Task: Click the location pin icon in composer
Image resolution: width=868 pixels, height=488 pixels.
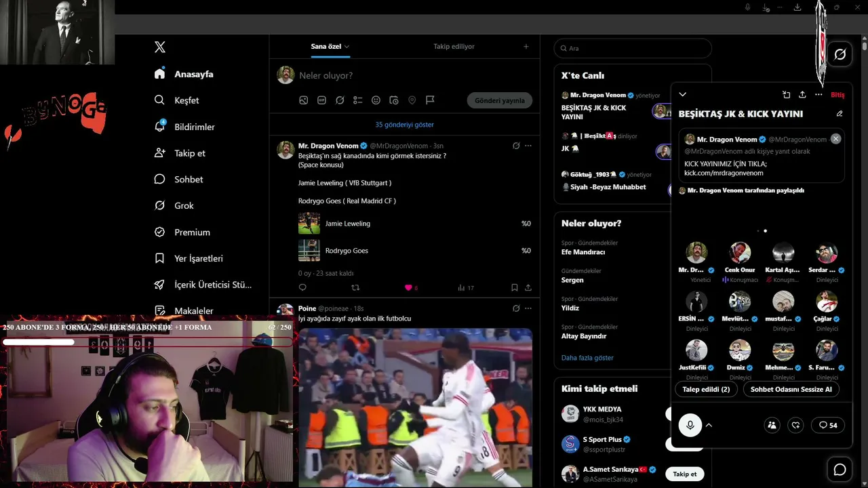Action: [x=412, y=100]
